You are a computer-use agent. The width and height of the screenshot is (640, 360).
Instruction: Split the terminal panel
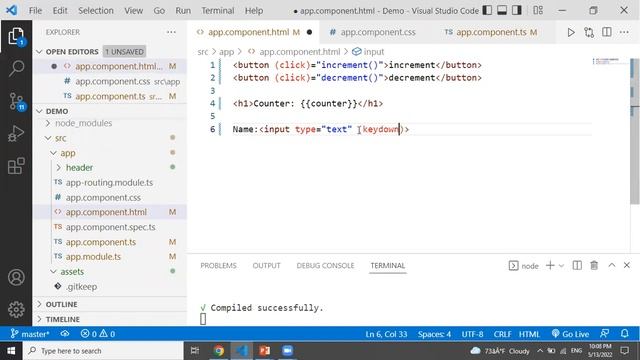coord(577,265)
